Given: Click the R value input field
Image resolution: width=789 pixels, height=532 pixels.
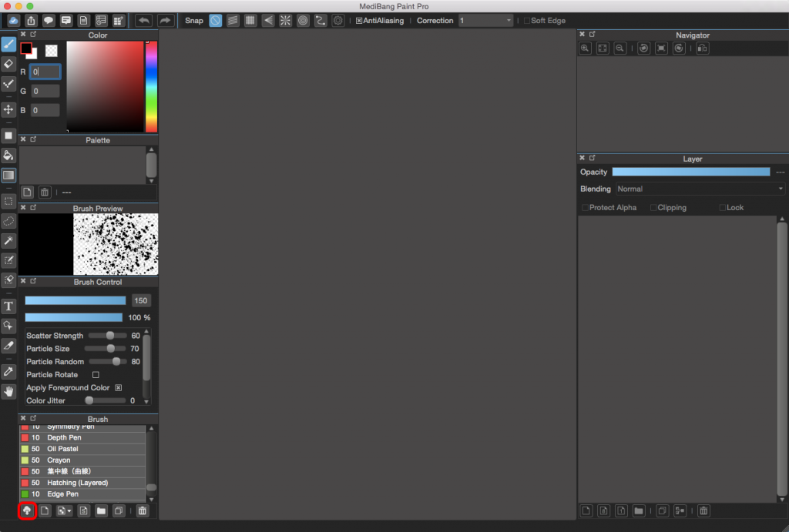Looking at the screenshot, I should pyautogui.click(x=45, y=72).
